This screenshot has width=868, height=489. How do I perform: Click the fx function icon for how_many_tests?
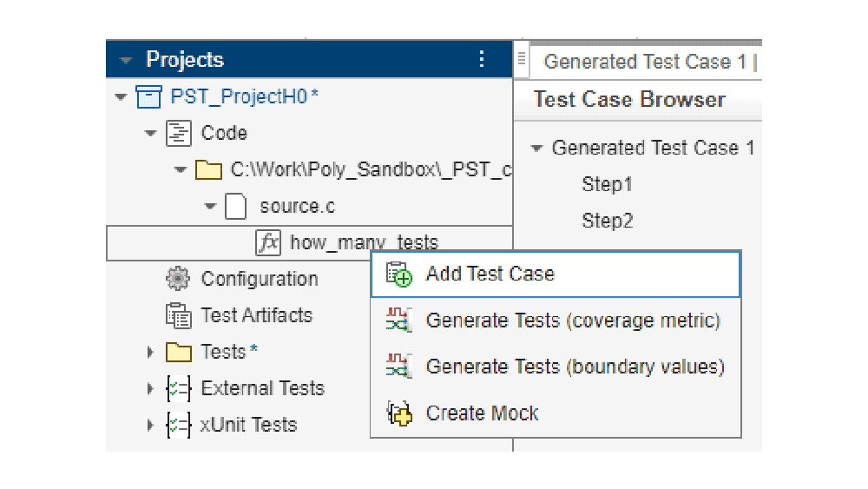(268, 243)
